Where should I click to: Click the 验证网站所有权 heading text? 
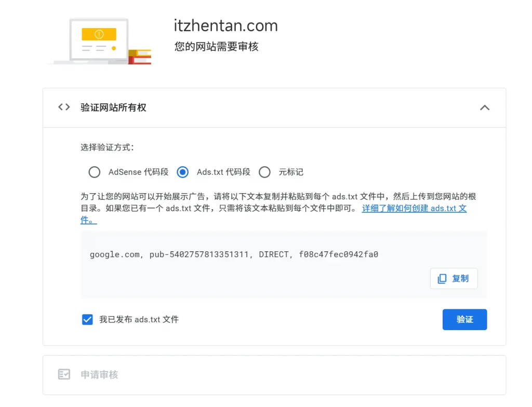(x=113, y=107)
